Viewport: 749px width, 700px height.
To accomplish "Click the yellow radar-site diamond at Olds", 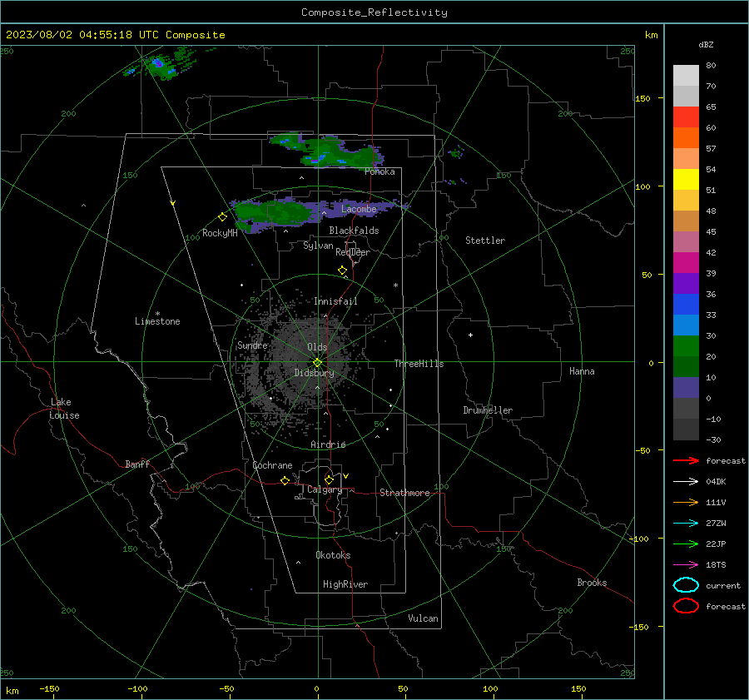I will pyautogui.click(x=318, y=363).
